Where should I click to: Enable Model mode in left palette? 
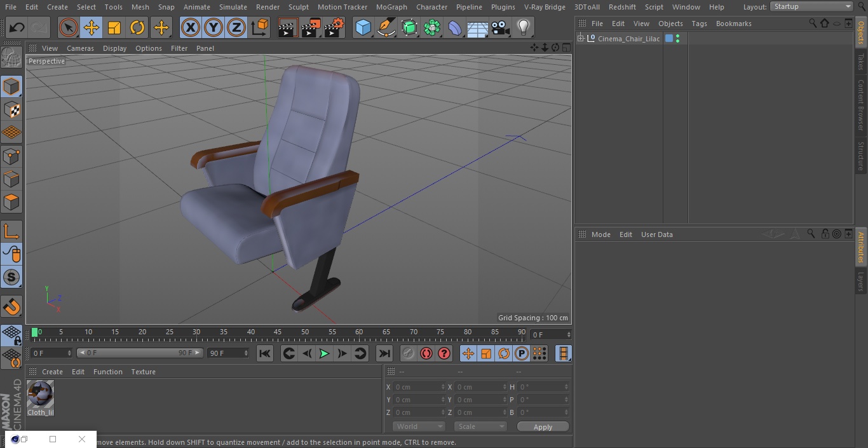11,86
